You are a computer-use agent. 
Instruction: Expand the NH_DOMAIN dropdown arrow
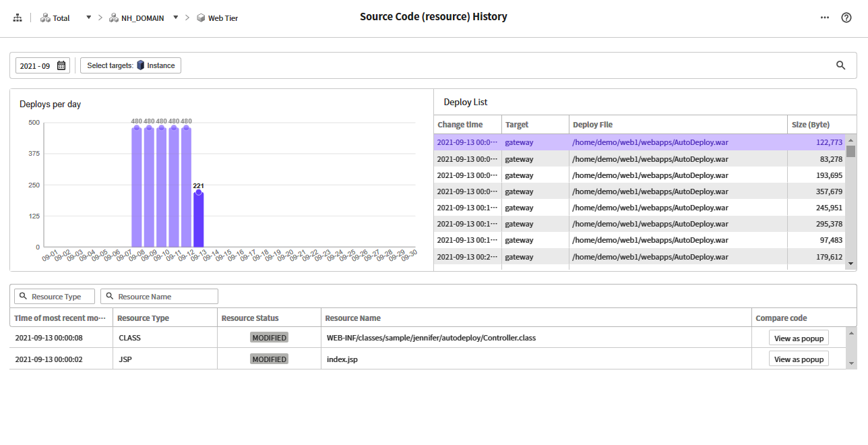tap(176, 18)
